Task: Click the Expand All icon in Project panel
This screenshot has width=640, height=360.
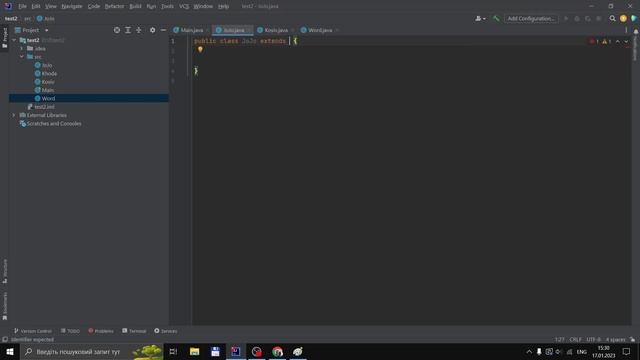Action: [128, 30]
